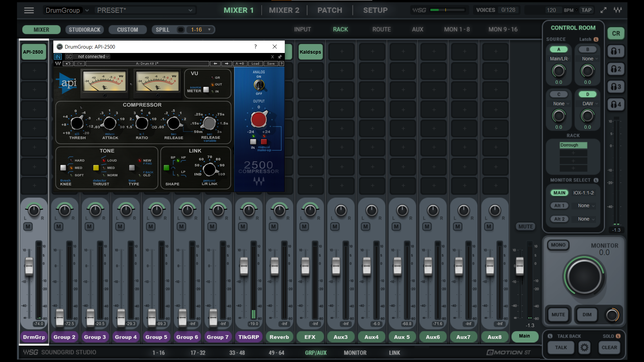Select headphone mix 4 icon
Viewport: 644px width, 362px height.
click(x=616, y=105)
